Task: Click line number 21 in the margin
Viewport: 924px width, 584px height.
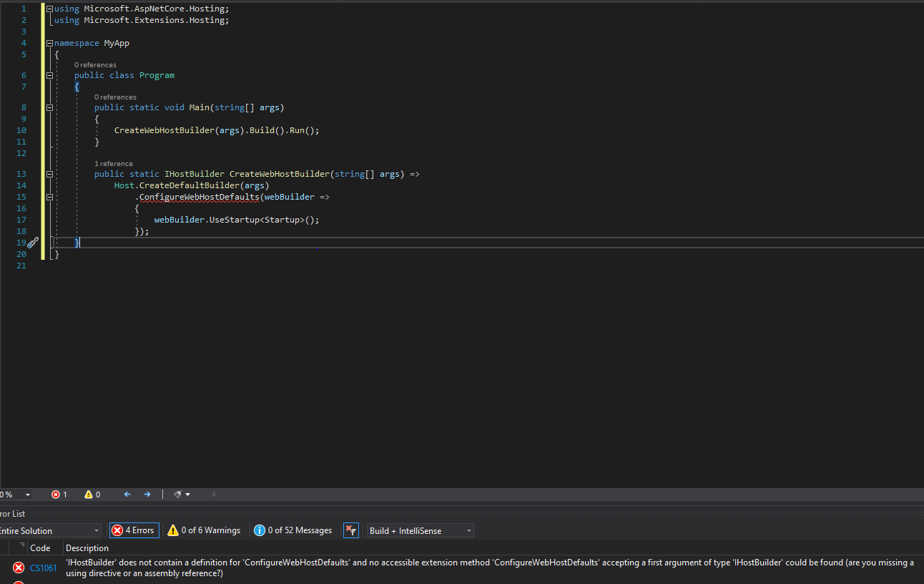Action: click(21, 266)
